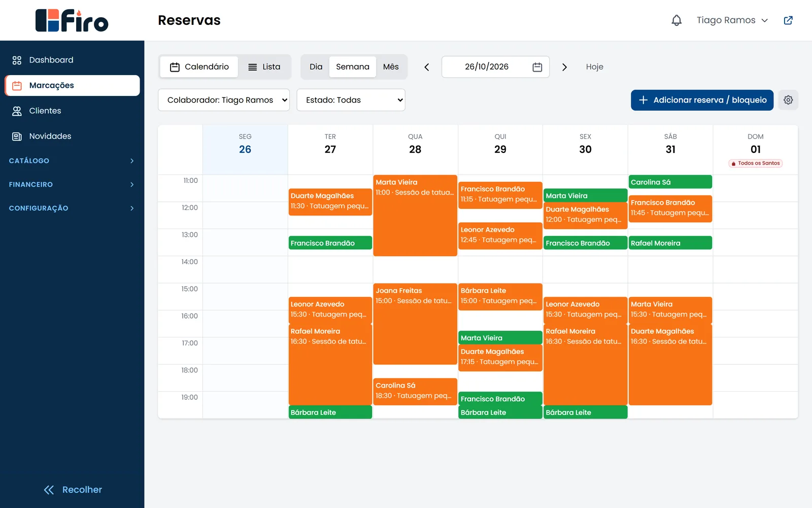Go to next week arrow
Viewport: 812px width, 508px height.
564,67
